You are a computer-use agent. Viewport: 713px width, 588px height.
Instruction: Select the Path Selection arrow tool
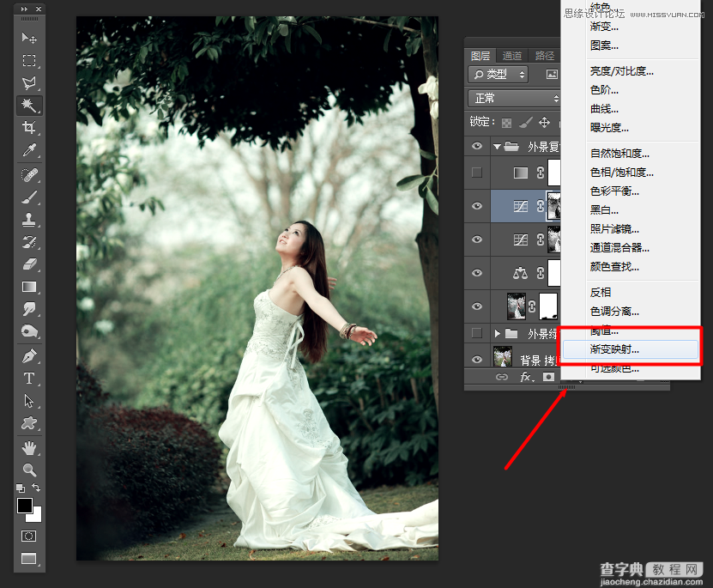click(x=29, y=401)
